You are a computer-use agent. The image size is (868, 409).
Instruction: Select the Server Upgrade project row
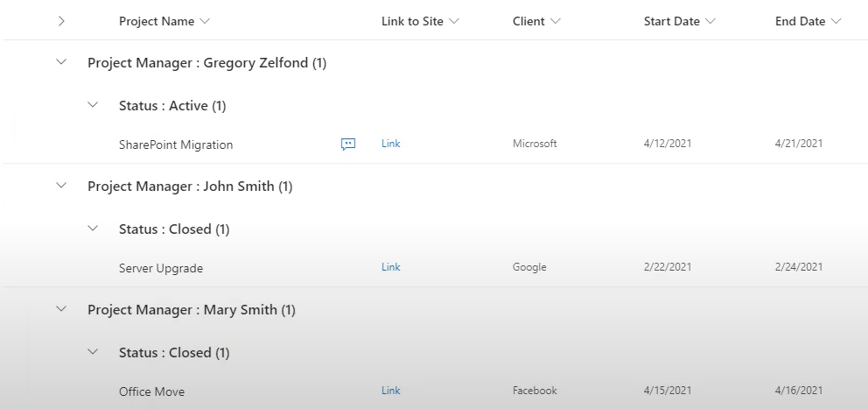[x=161, y=268]
